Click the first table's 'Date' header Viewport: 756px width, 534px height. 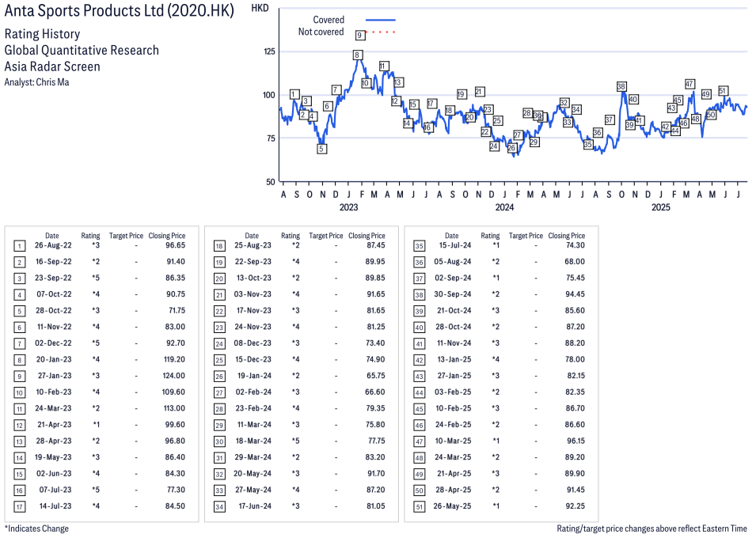click(52, 236)
